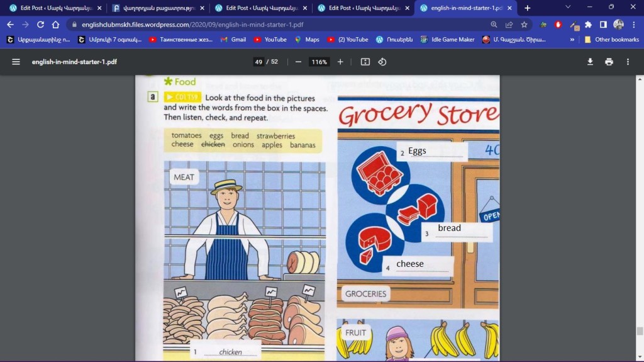
Task: Toggle the browser side panel
Action: click(603, 25)
